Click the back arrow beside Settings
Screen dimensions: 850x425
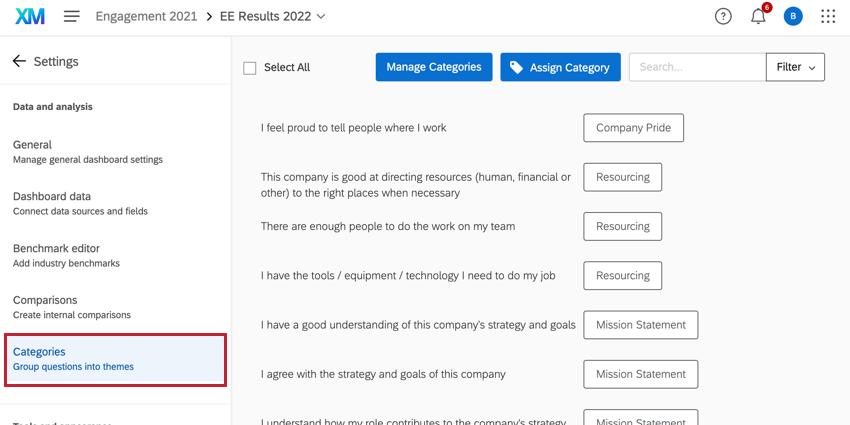(x=19, y=61)
